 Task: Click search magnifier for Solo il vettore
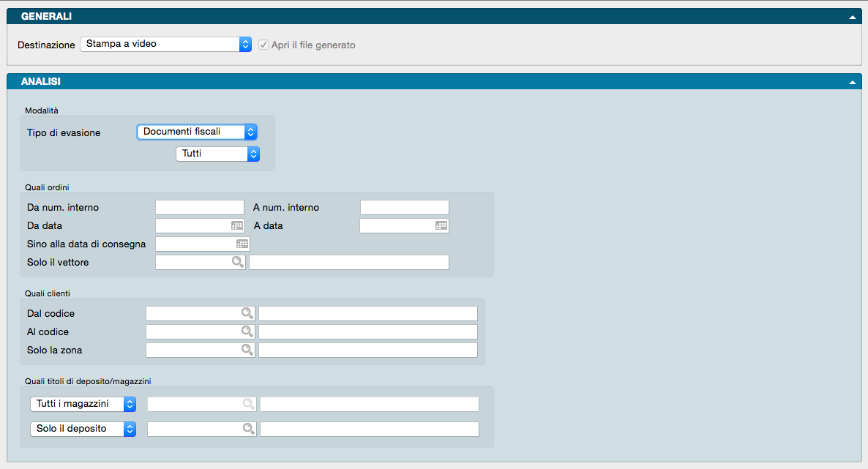(237, 263)
